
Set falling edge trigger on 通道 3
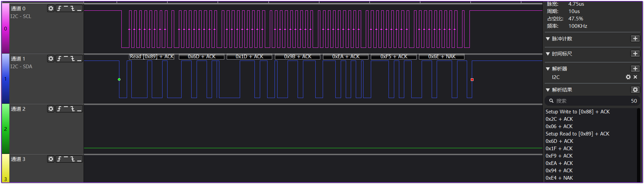tap(73, 159)
